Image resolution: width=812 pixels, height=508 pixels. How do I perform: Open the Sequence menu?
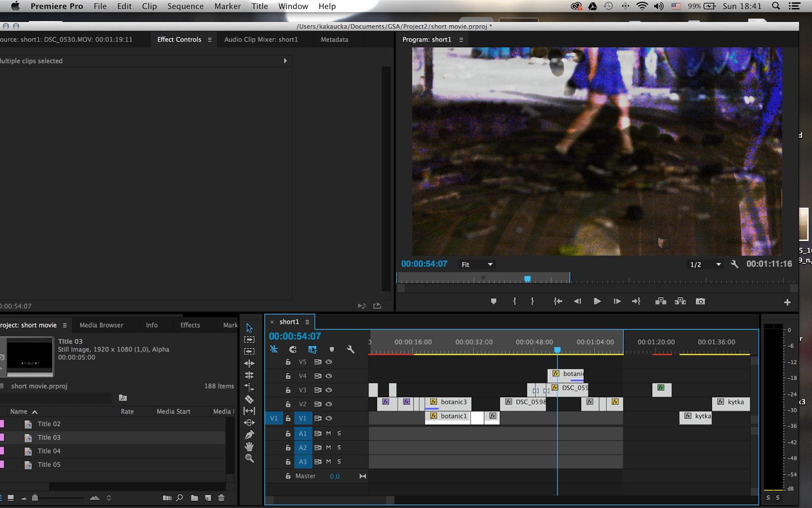[x=185, y=6]
